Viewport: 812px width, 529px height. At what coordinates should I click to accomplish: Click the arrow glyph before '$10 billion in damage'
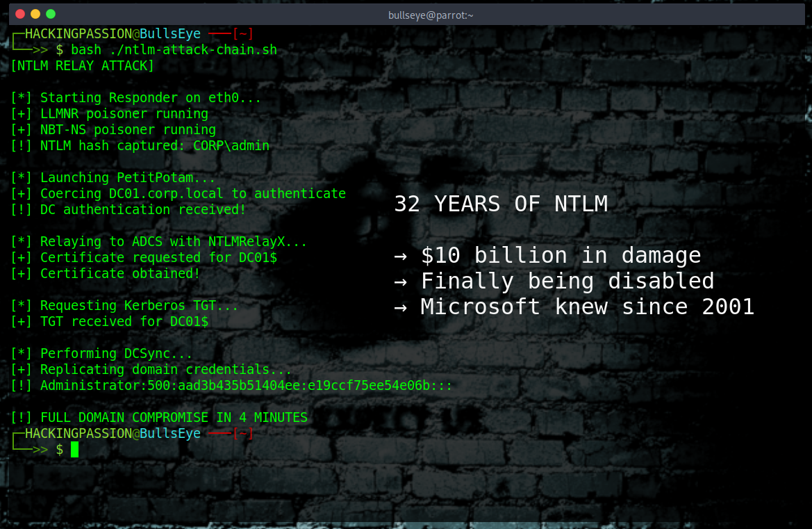tap(401, 255)
